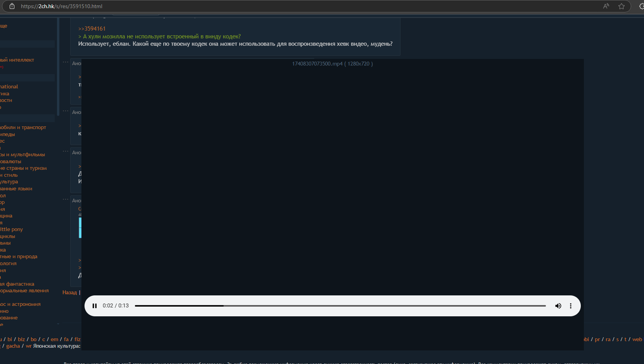Click the 0:02 / 0:13 time readout
Screen dimensions: 644x364
click(116, 305)
